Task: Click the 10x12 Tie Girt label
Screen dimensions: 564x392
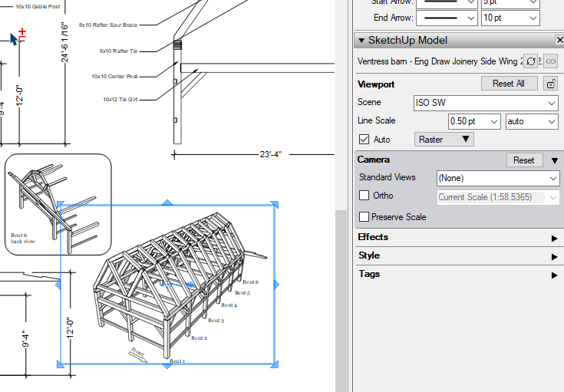Action: click(x=120, y=99)
